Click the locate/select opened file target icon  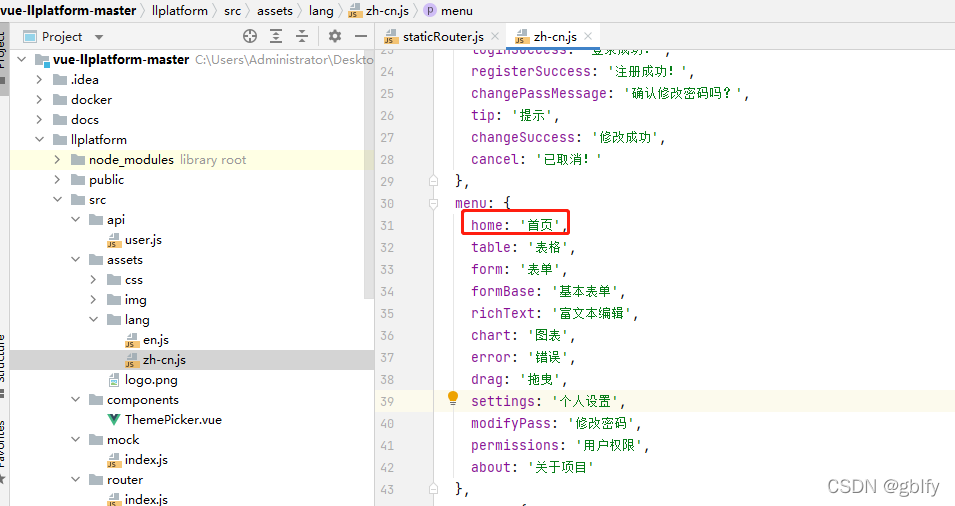[250, 37]
